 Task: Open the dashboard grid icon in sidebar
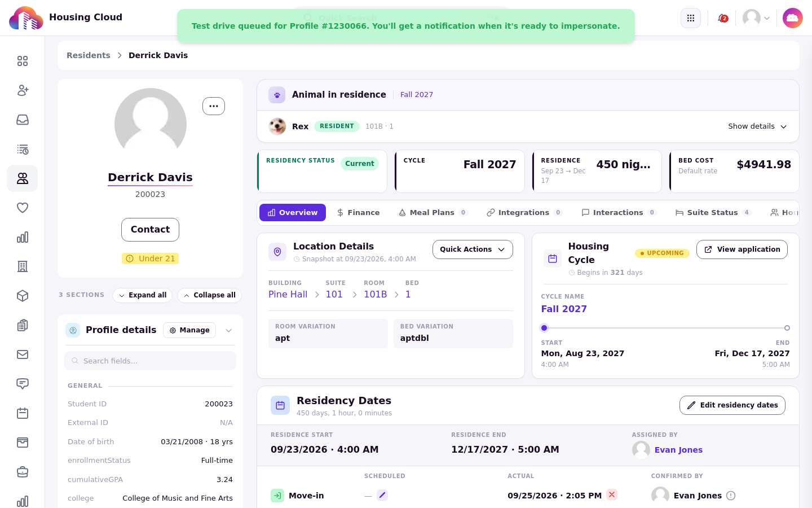click(23, 61)
